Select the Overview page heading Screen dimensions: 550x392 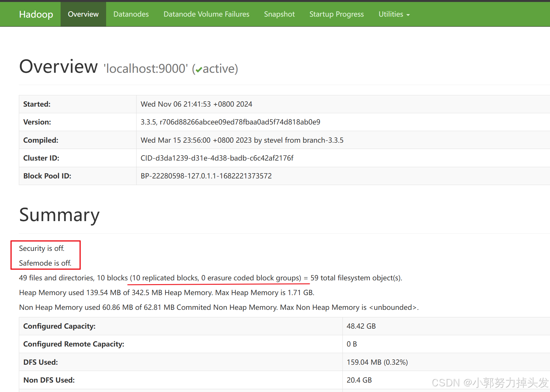[58, 66]
